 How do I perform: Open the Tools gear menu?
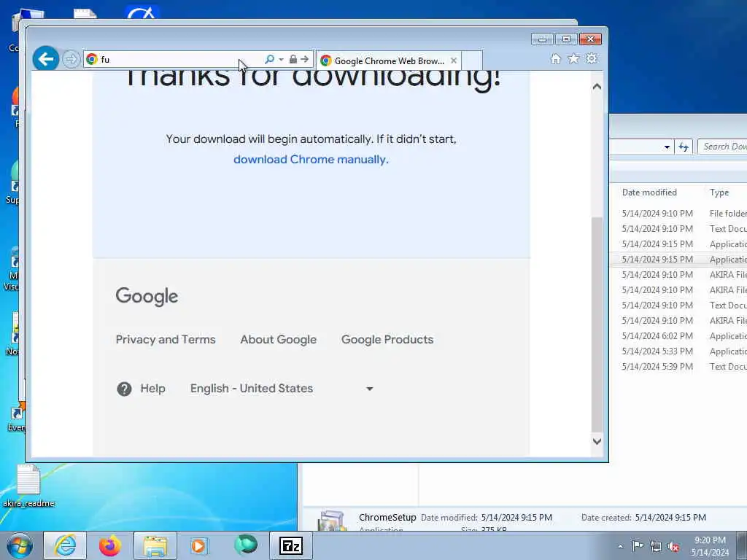[591, 58]
